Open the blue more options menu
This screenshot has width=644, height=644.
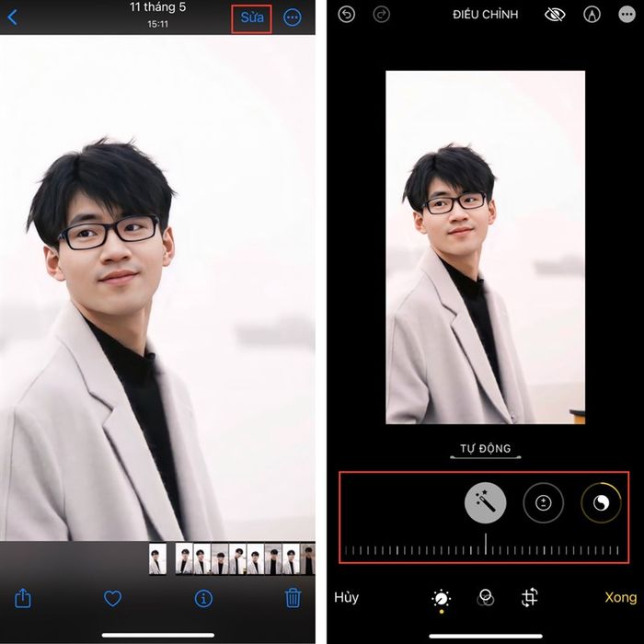pos(292,17)
